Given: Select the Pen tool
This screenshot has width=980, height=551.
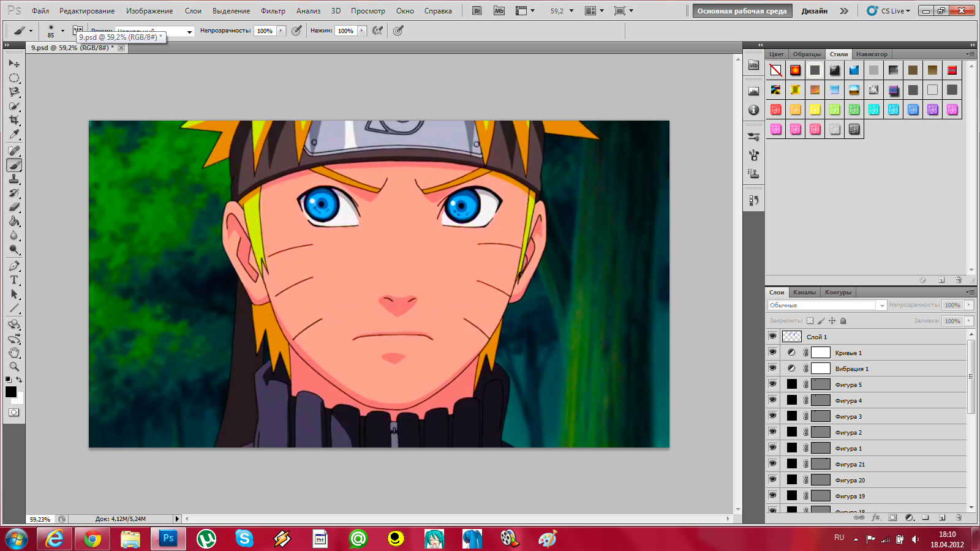Looking at the screenshot, I should tap(14, 266).
